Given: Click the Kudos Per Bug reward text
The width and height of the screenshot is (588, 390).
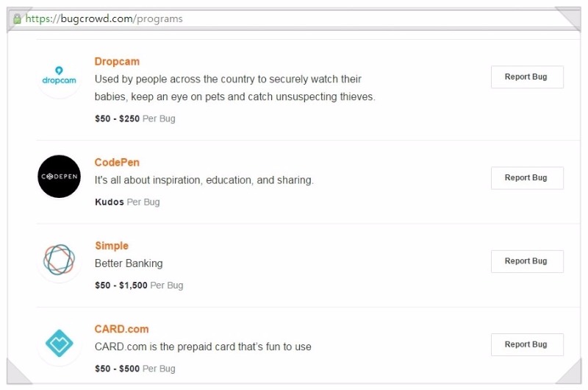Looking at the screenshot, I should pos(127,202).
